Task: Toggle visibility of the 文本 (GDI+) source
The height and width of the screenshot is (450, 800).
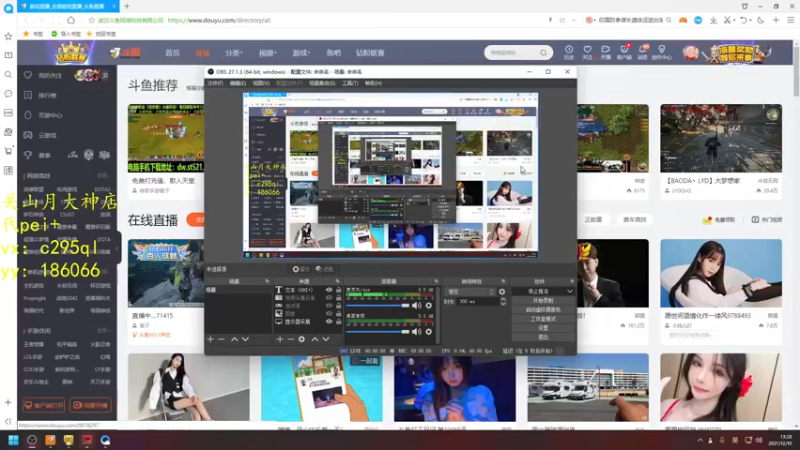Action: pos(329,290)
